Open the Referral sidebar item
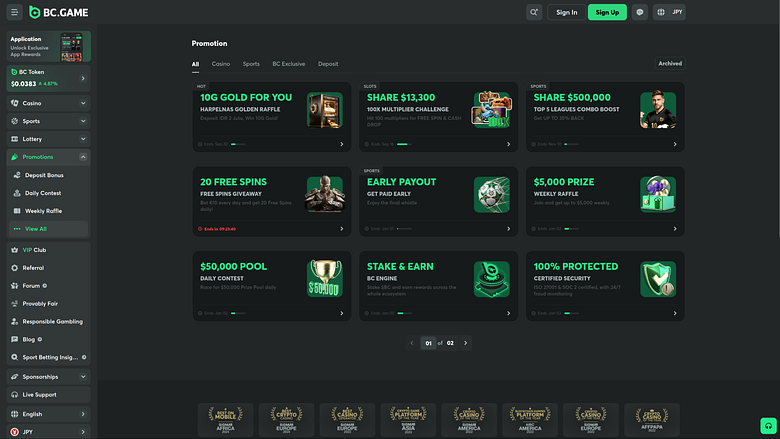Viewport: 780px width, 439px height. coord(48,267)
